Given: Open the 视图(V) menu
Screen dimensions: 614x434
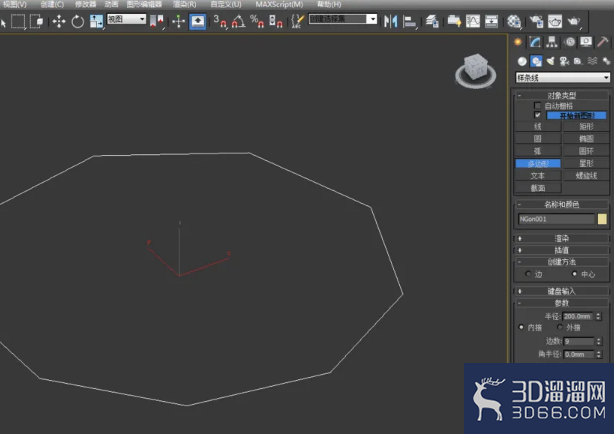Looking at the screenshot, I should click(15, 4).
